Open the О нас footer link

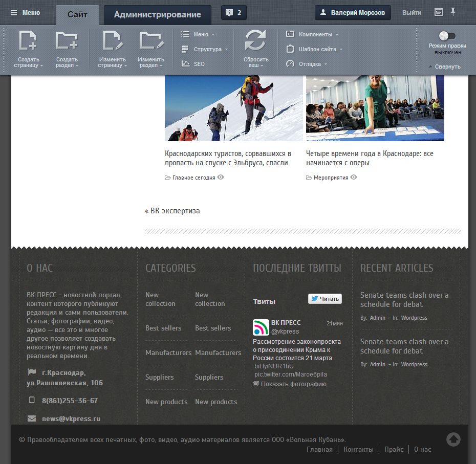pyautogui.click(x=422, y=450)
